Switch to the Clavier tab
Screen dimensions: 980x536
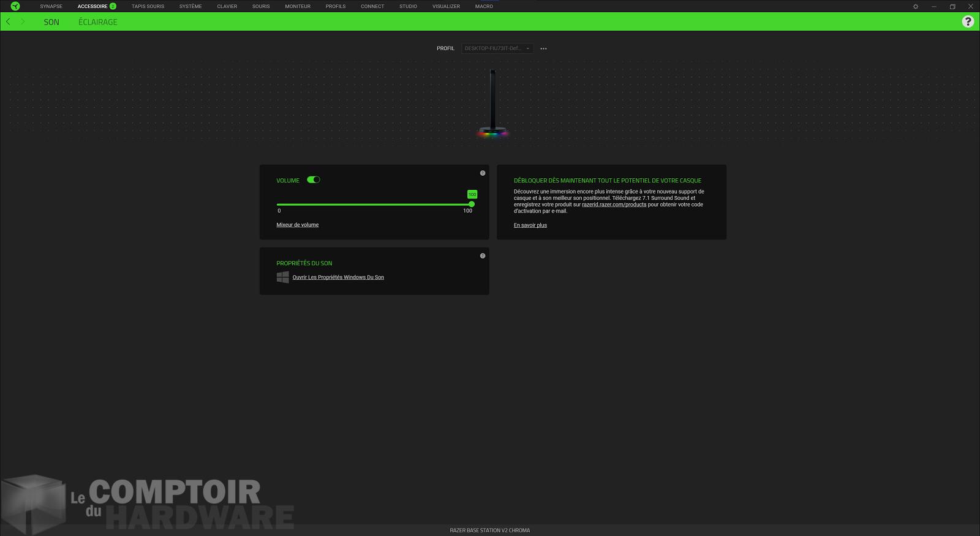pyautogui.click(x=227, y=6)
